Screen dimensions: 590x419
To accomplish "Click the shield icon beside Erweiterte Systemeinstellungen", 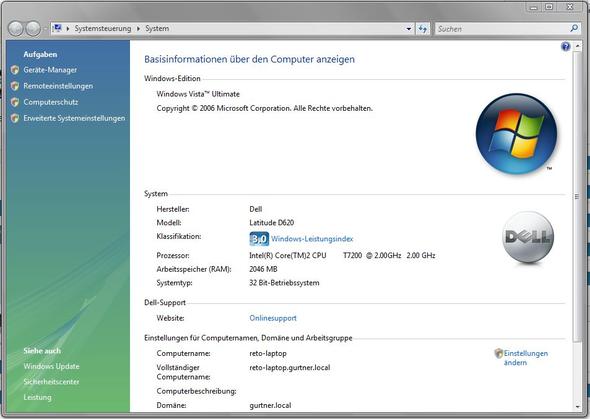I will click(15, 118).
